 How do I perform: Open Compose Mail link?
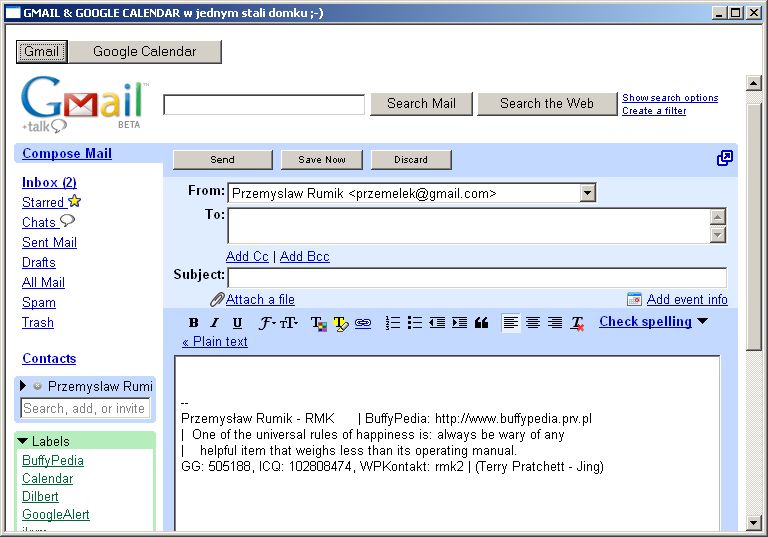pyautogui.click(x=67, y=153)
